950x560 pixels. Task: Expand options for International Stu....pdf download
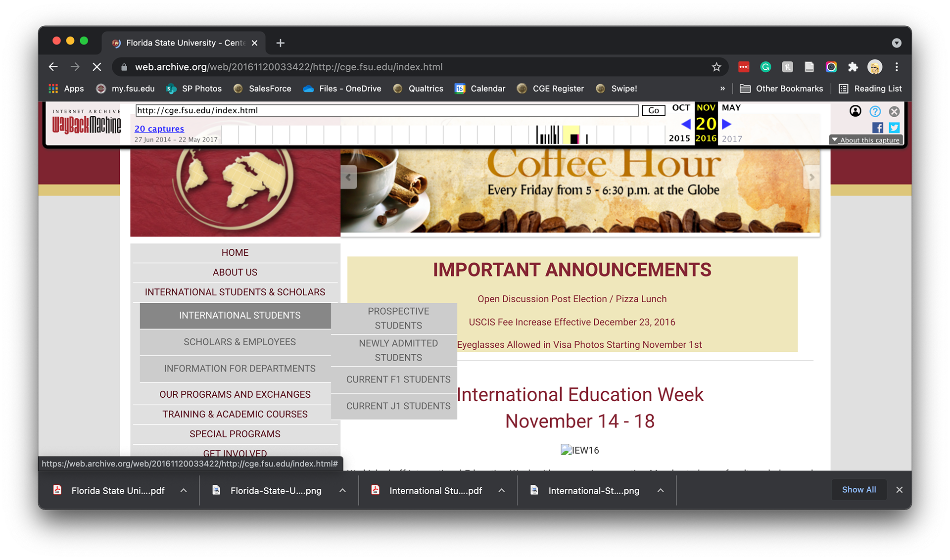(x=502, y=491)
